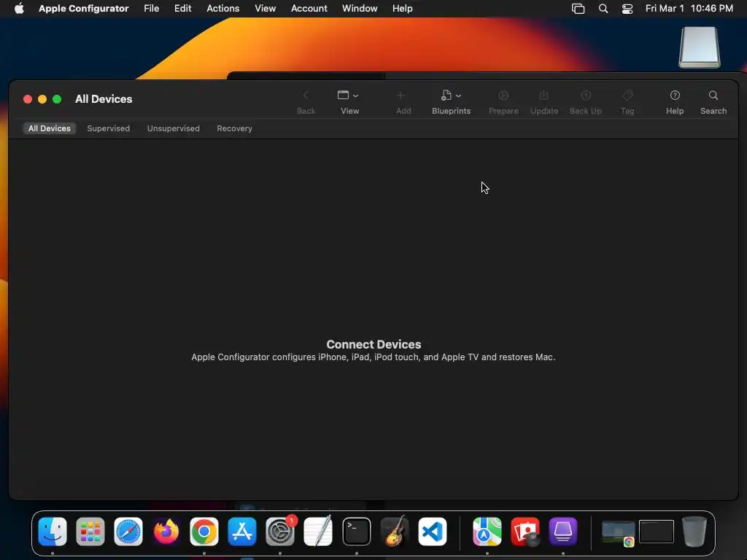Open Visual Studio Code from the Dock
Viewport: 747px width, 560px height.
(433, 532)
